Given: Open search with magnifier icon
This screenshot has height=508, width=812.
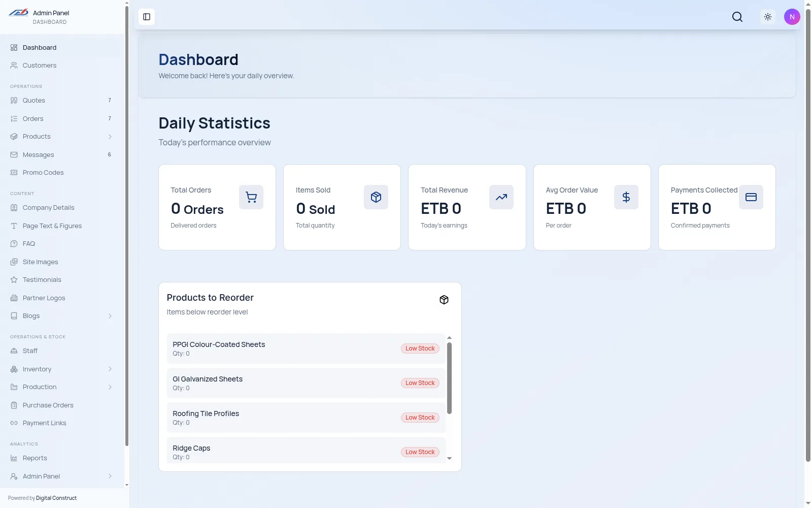Looking at the screenshot, I should (x=737, y=17).
